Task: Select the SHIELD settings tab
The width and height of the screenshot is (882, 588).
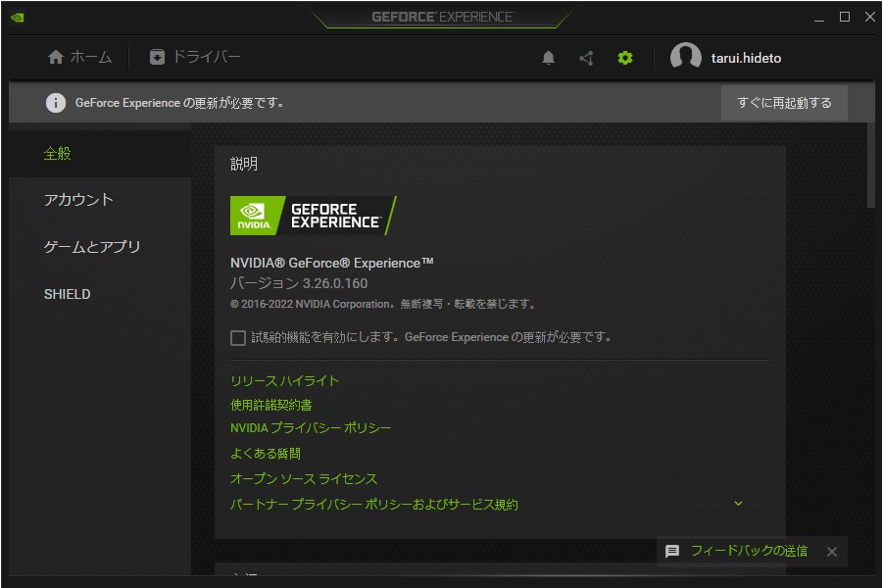Action: coord(67,293)
